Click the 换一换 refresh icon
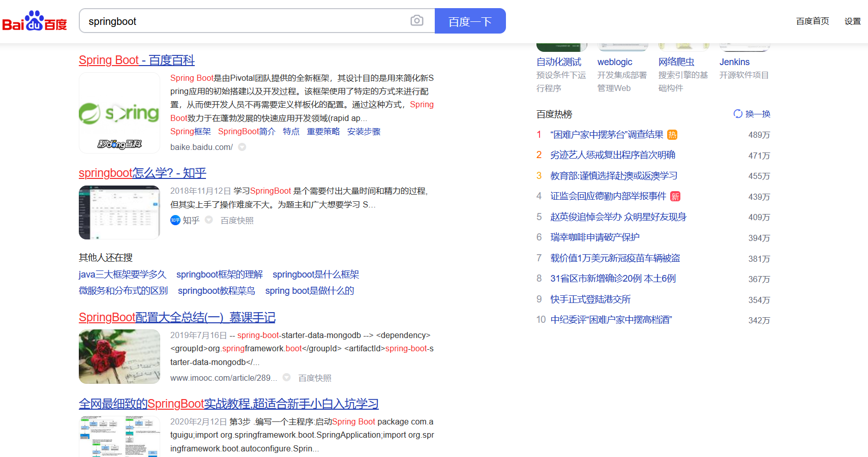 tap(738, 114)
